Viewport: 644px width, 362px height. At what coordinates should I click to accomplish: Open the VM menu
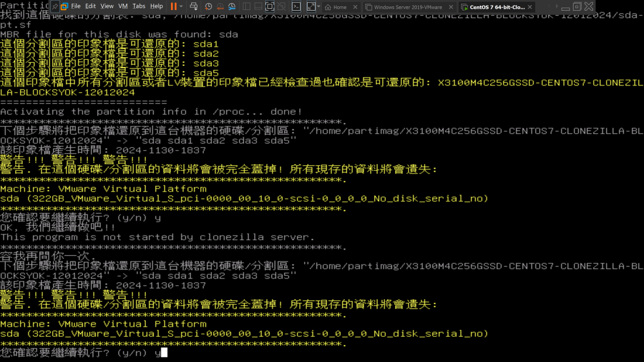(x=123, y=6)
